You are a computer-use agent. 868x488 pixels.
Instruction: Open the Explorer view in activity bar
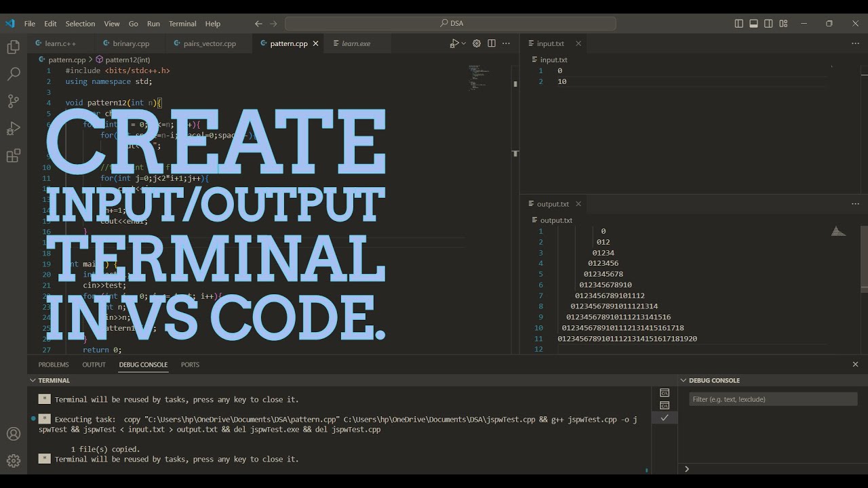(13, 47)
